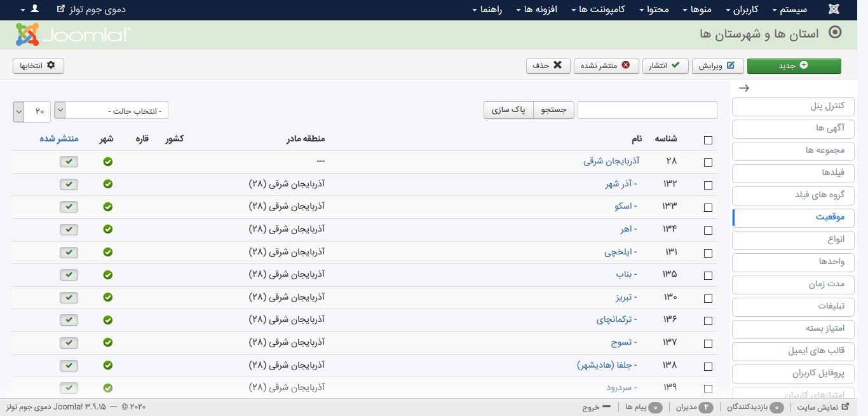The height and width of the screenshot is (416, 868).
Task: Select آگهی ها in the sidebar
Action: pyautogui.click(x=792, y=128)
